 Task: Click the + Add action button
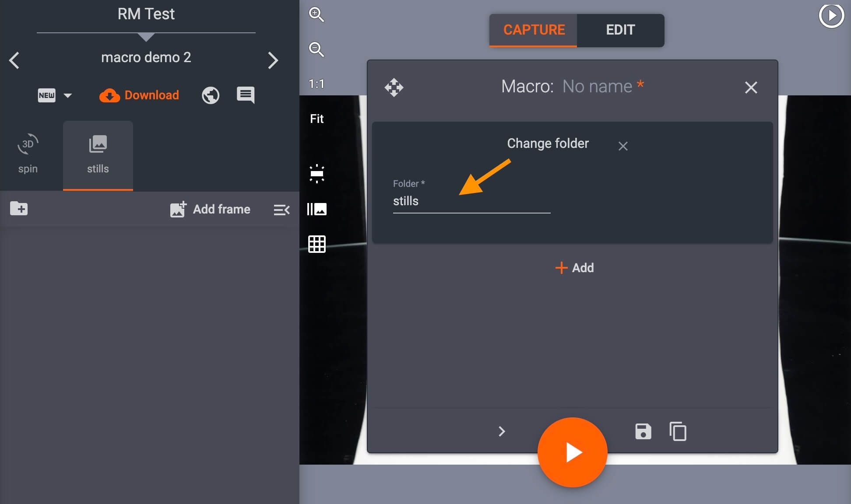[x=572, y=268]
